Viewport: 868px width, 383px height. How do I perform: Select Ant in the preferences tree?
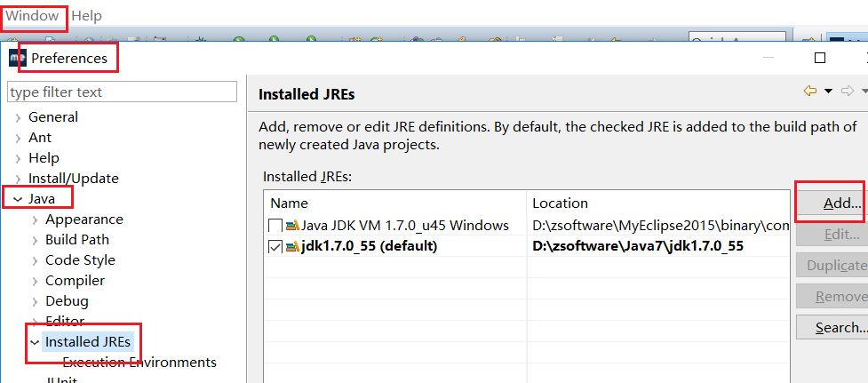coord(40,137)
